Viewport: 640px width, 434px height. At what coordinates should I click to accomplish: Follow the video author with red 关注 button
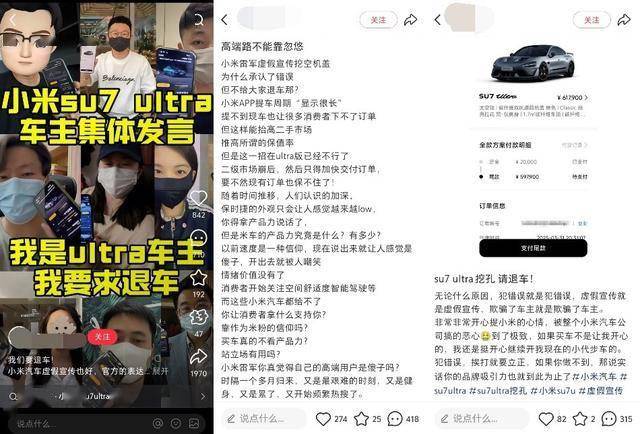(x=102, y=337)
